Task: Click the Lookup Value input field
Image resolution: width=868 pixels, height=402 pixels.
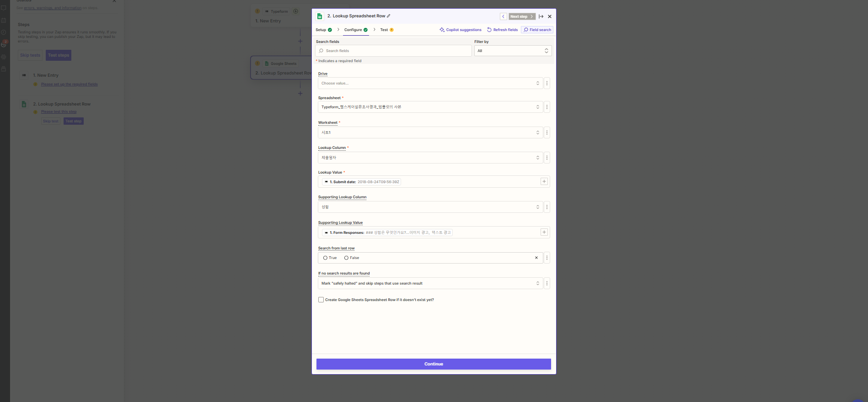Action: point(434,182)
